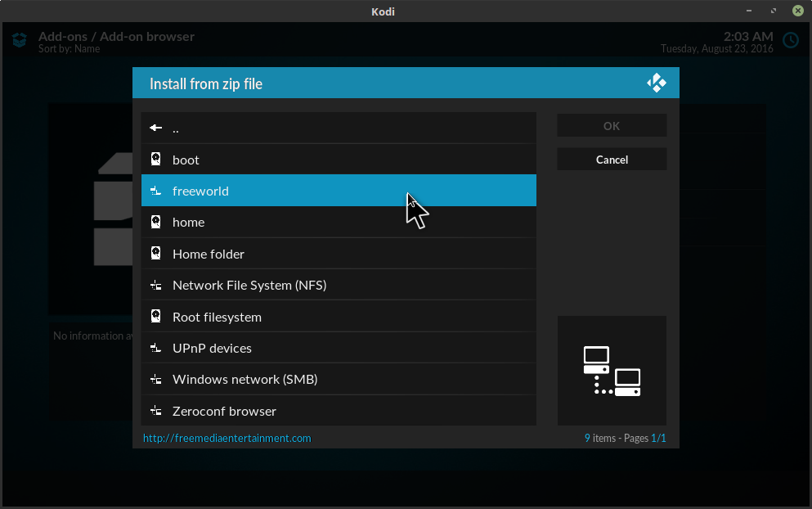Restore the Kodi window size
Viewport: 812px width, 509px height.
pyautogui.click(x=774, y=11)
